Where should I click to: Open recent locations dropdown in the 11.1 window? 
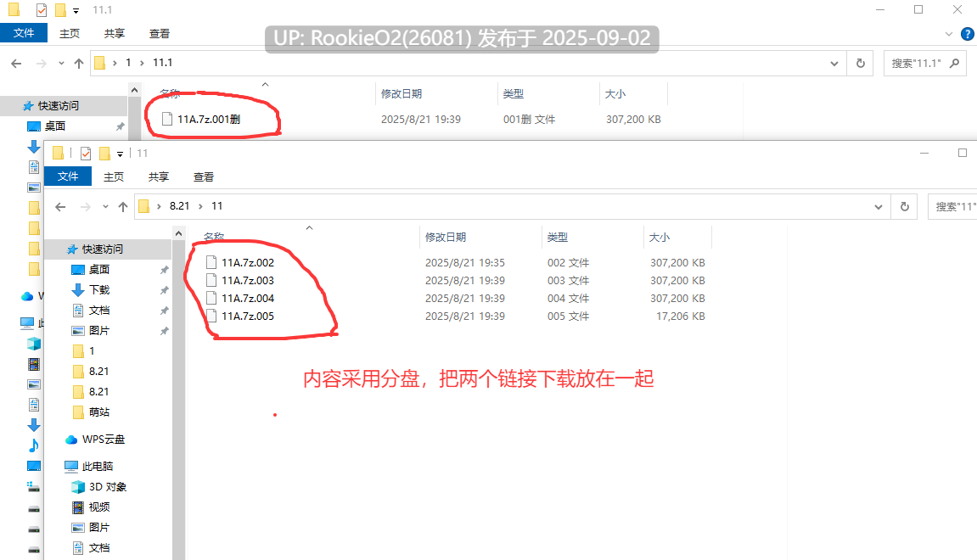(x=61, y=63)
